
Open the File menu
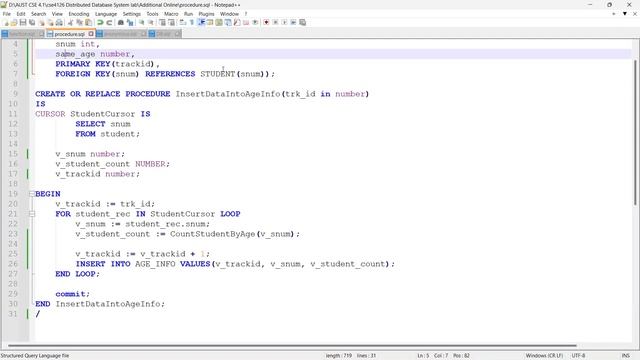tap(7, 14)
